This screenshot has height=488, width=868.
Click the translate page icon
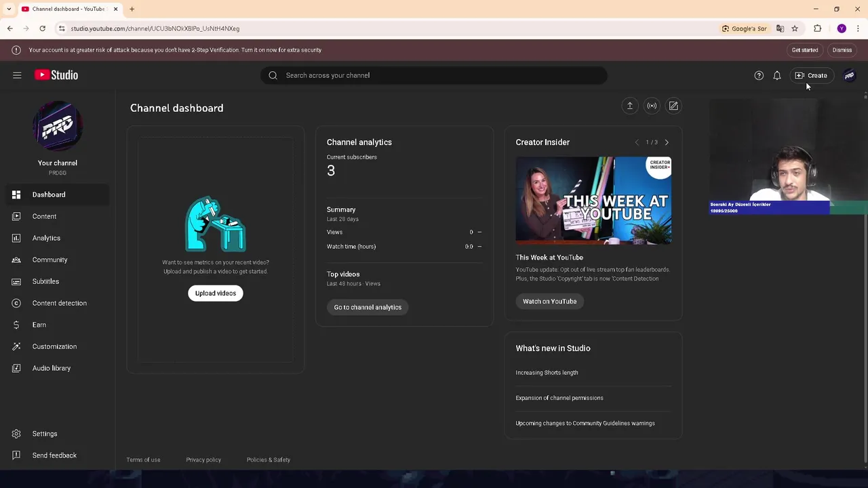click(780, 28)
